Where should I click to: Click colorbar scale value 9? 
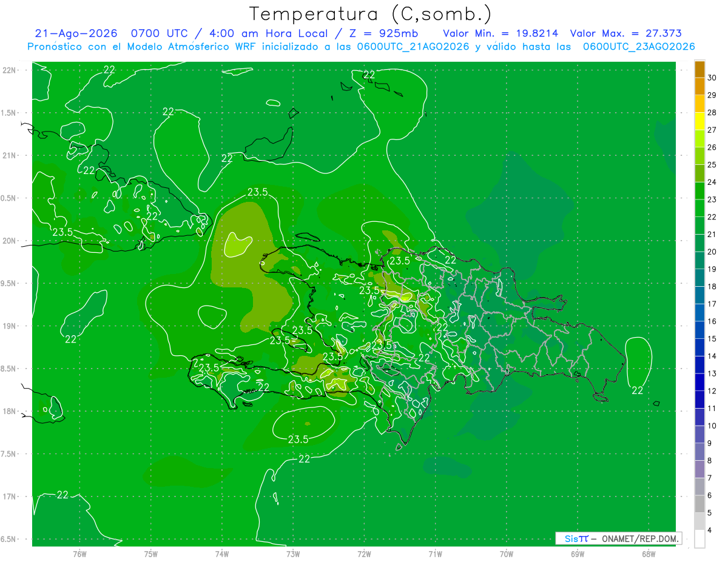coord(710,443)
